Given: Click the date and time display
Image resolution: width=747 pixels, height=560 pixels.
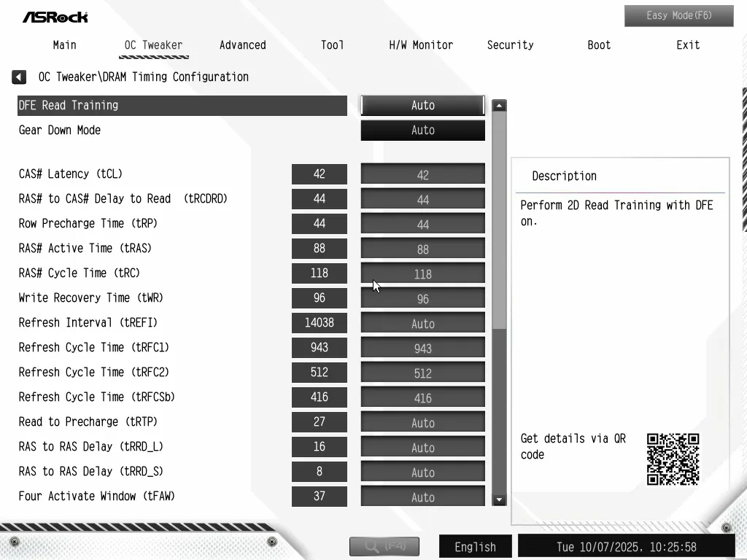Looking at the screenshot, I should tap(626, 547).
